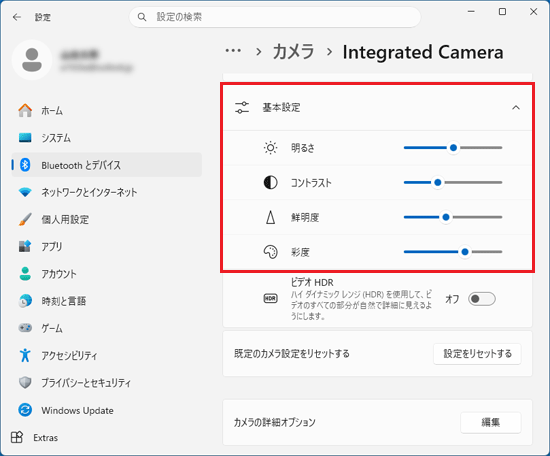This screenshot has height=456, width=550.
Task: Open ネットワークとインターネット settings
Action: pos(107,192)
